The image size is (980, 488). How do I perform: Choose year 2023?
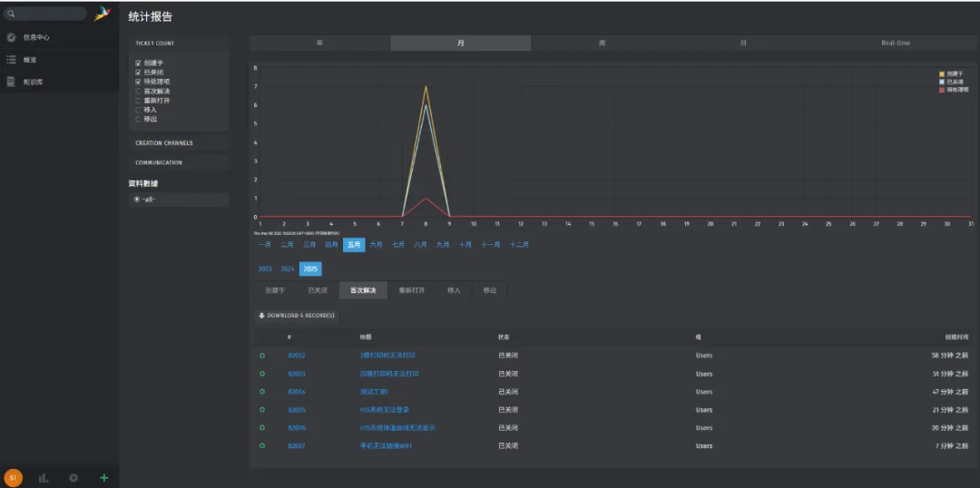point(265,268)
